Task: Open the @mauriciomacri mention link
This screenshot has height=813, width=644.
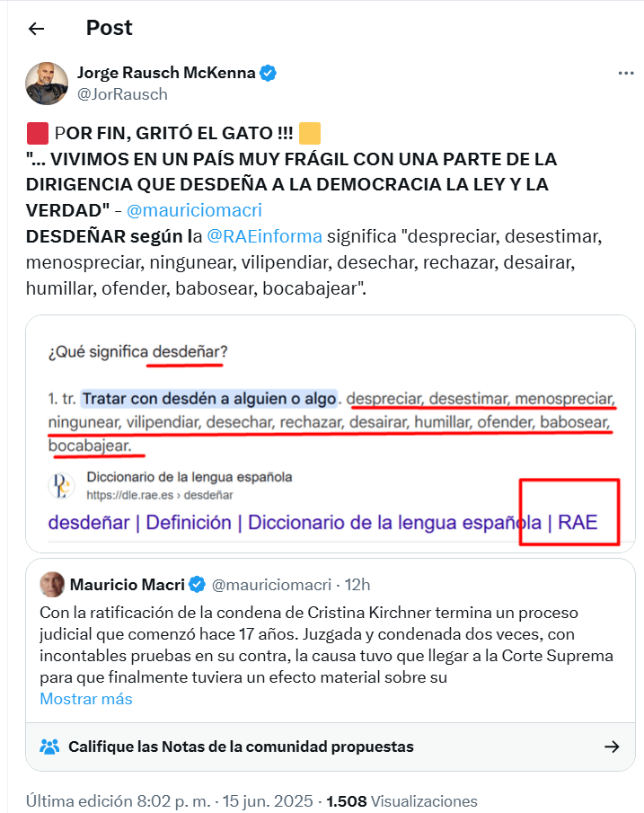Action: (194, 210)
